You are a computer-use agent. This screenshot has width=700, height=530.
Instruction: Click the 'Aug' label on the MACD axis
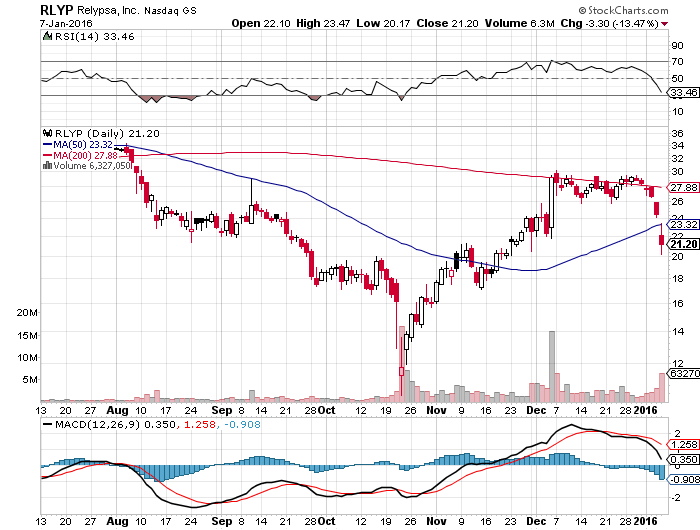coord(117,521)
